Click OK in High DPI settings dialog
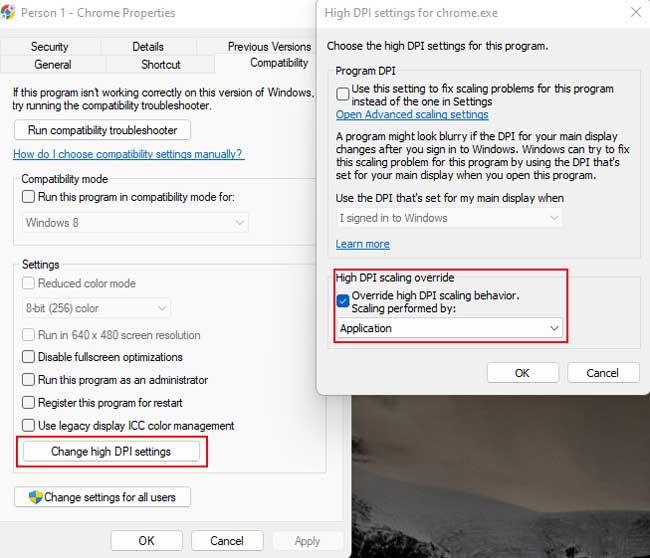The height and width of the screenshot is (558, 650). tap(522, 373)
